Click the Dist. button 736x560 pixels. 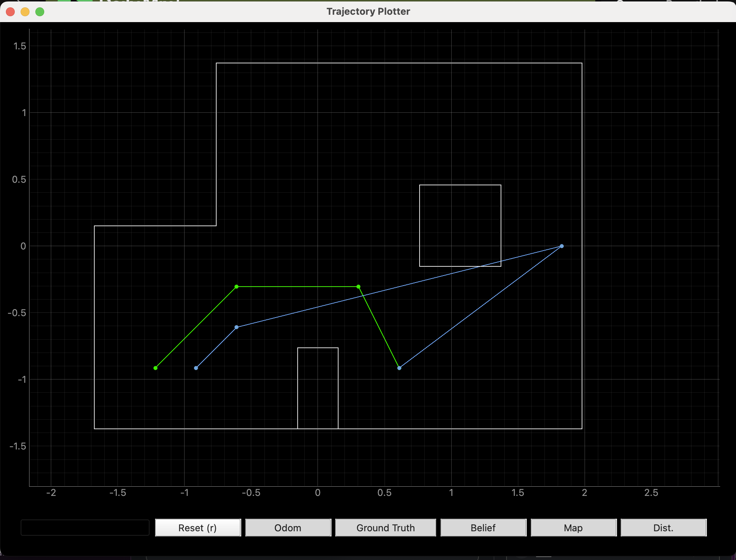[x=663, y=528]
